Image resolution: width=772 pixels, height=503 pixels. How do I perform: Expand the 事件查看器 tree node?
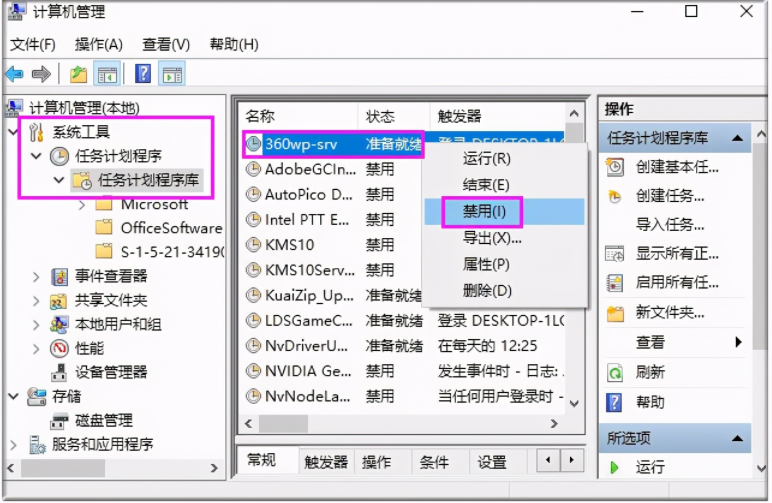pyautogui.click(x=37, y=276)
